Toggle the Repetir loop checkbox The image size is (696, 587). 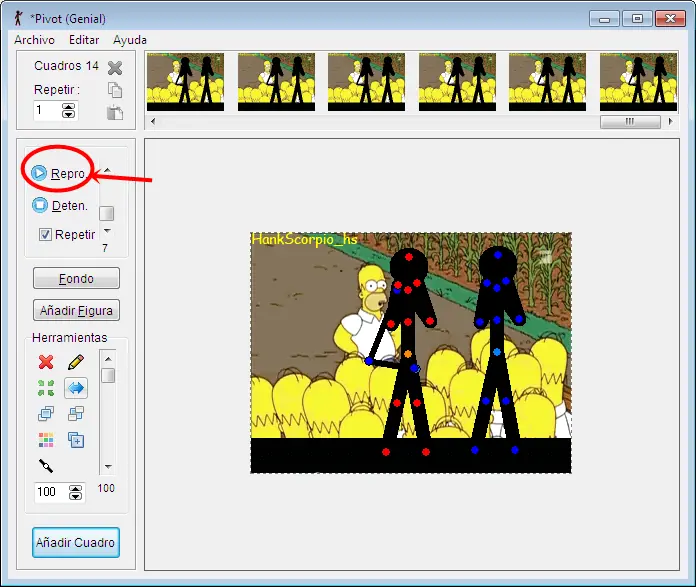(x=45, y=234)
